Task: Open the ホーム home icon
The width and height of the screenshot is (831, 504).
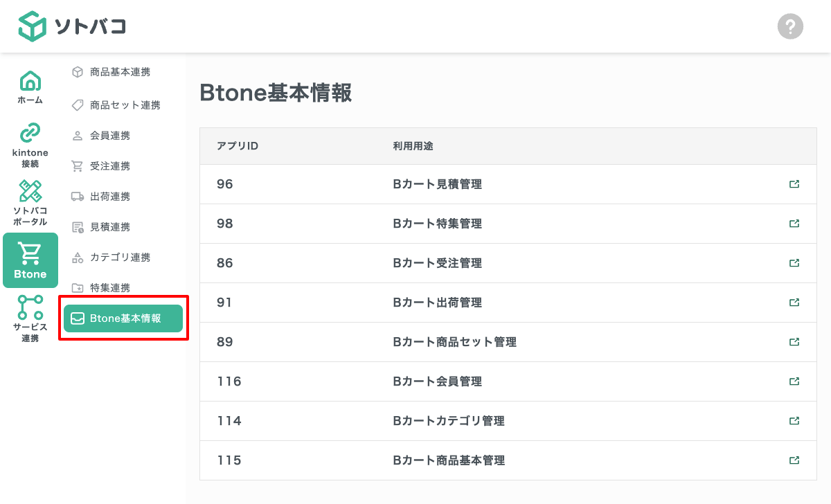Action: (x=30, y=82)
